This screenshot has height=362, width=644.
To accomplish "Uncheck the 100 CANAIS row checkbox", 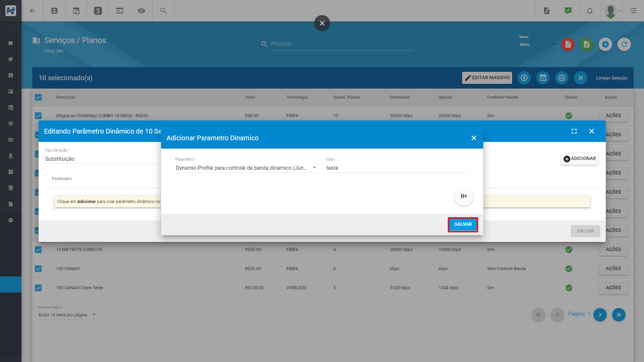I will tap(38, 269).
